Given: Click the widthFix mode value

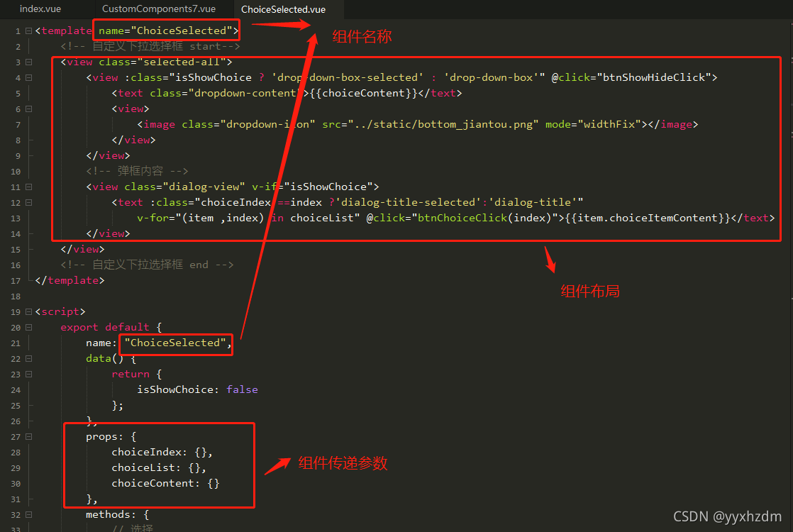Looking at the screenshot, I should coord(609,124).
